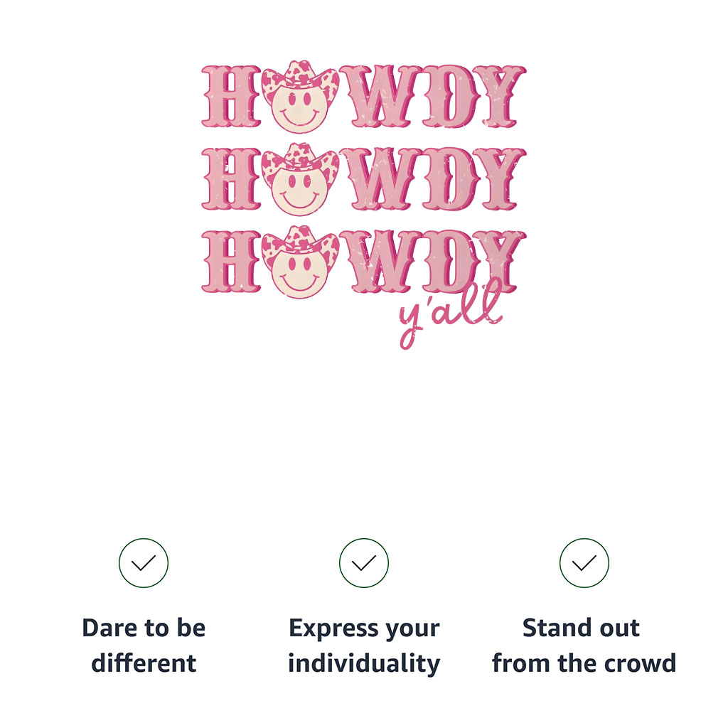
Task: Click the letter H in the first HOWDY row
Action: click(x=231, y=97)
